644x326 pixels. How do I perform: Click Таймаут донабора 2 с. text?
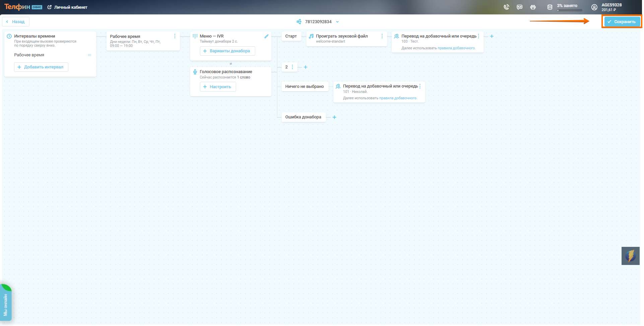[219, 42]
